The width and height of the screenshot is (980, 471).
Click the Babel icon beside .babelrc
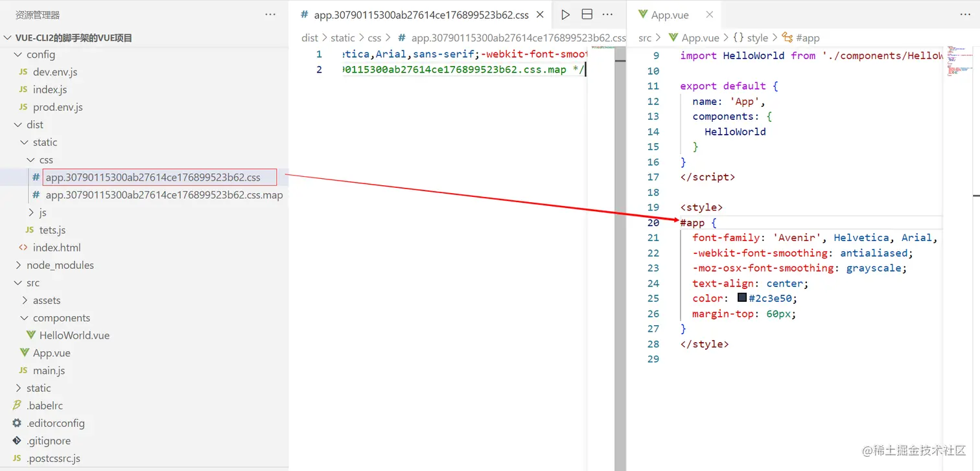17,406
